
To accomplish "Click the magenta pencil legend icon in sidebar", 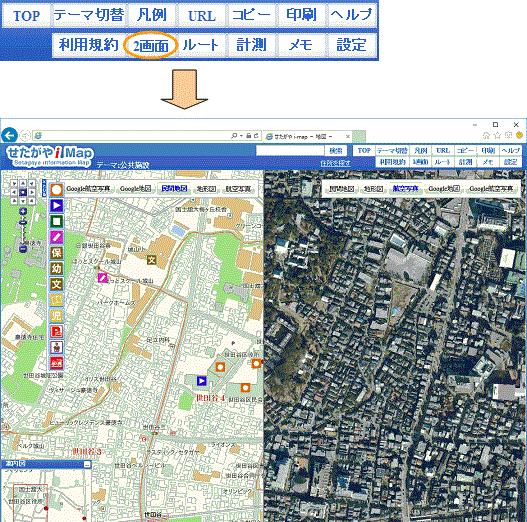I will click(56, 237).
